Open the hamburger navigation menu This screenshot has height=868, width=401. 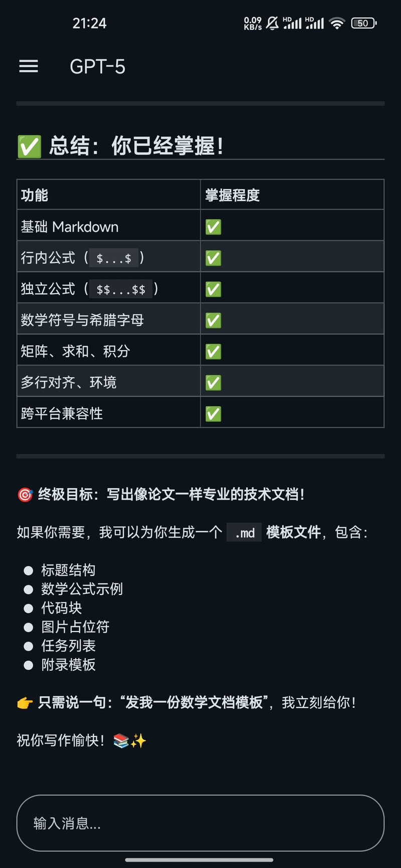click(x=29, y=67)
